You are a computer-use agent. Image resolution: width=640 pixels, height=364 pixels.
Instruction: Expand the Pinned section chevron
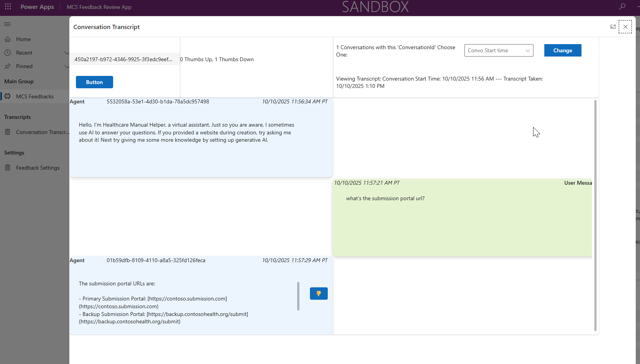[x=67, y=66]
